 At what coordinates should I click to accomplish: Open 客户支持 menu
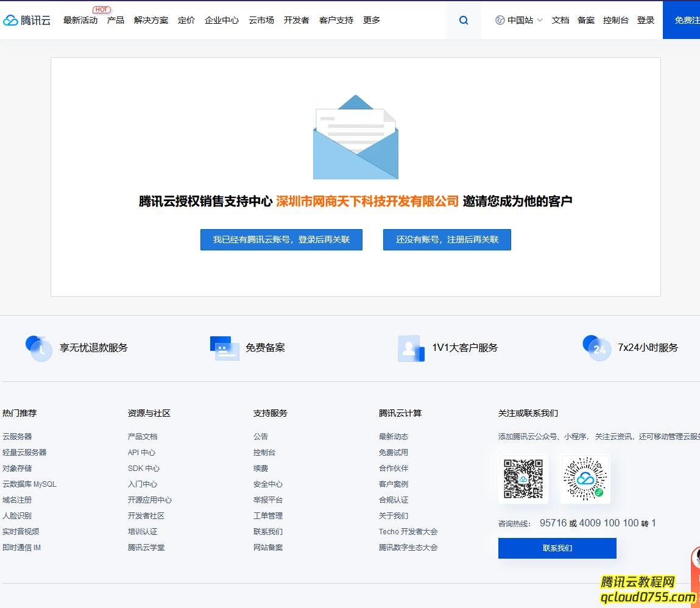[336, 20]
